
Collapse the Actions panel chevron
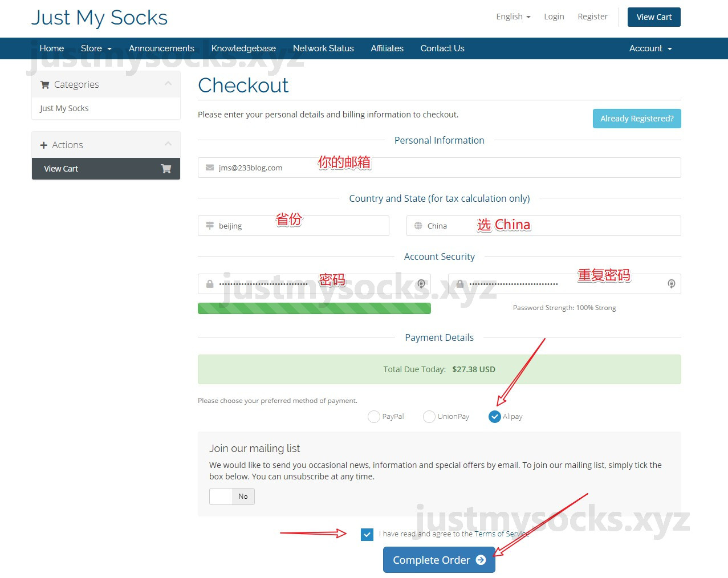coord(168,144)
